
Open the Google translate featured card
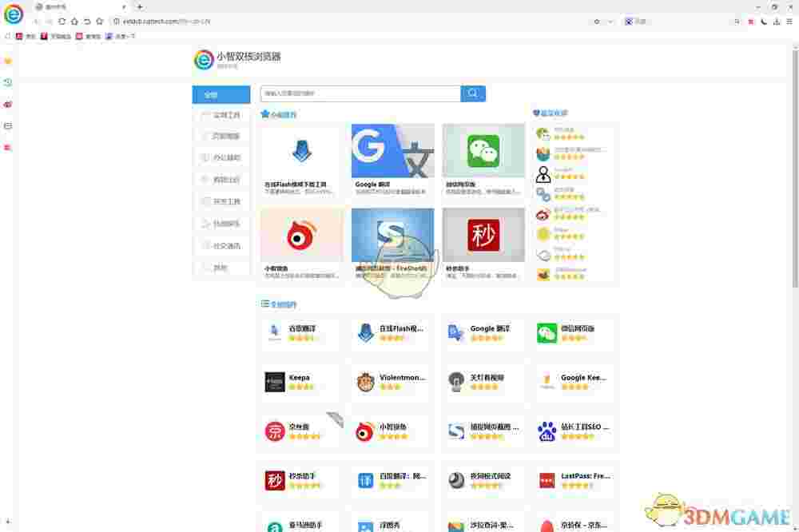point(393,160)
